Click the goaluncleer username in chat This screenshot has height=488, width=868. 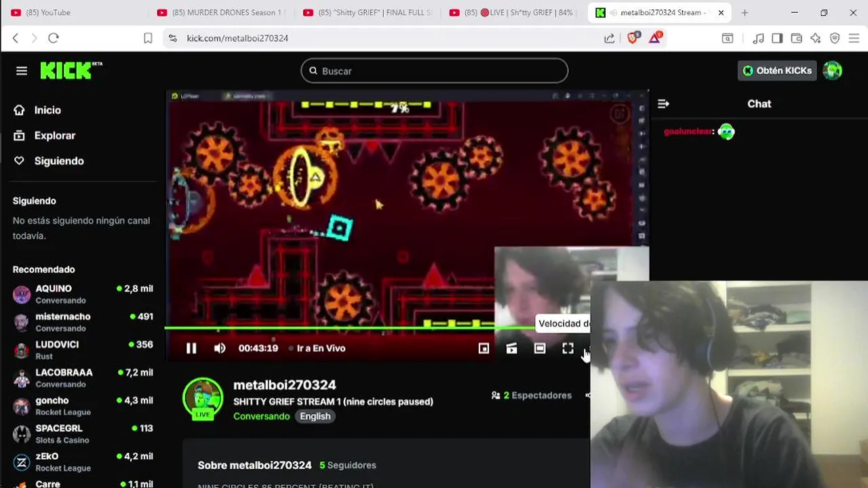[x=688, y=131]
